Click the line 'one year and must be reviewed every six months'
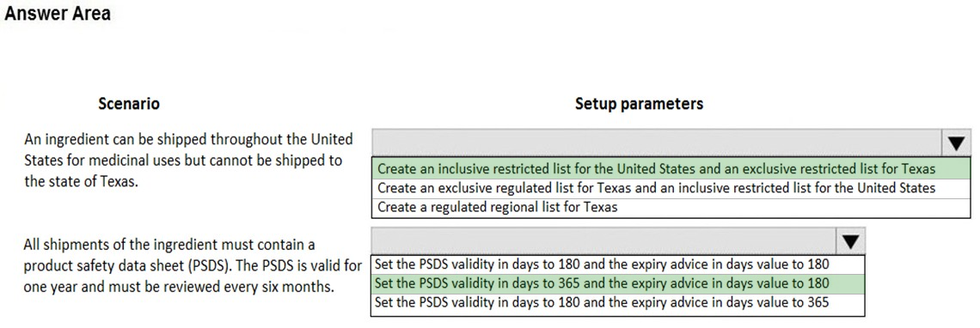980x328 pixels. 181,288
